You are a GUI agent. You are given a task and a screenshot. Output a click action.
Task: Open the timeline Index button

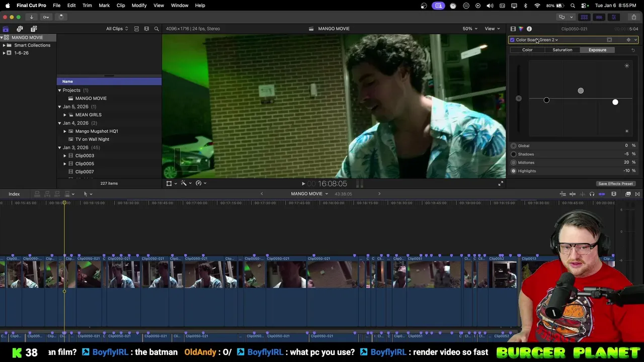tap(14, 194)
